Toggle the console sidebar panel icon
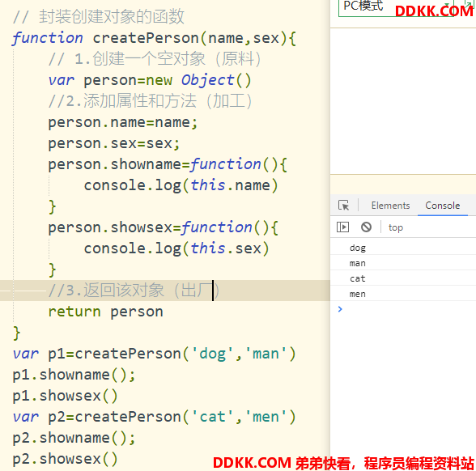Screen dimensions: 476x471 click(342, 227)
